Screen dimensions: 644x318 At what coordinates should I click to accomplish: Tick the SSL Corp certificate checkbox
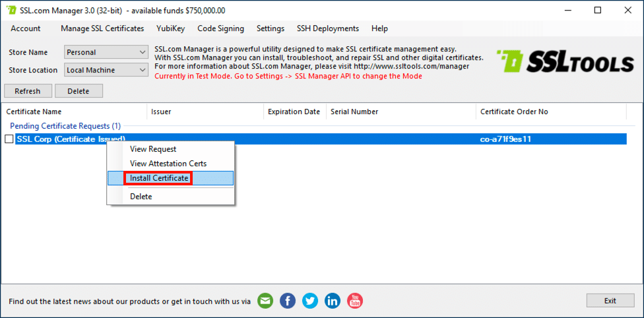(9, 139)
